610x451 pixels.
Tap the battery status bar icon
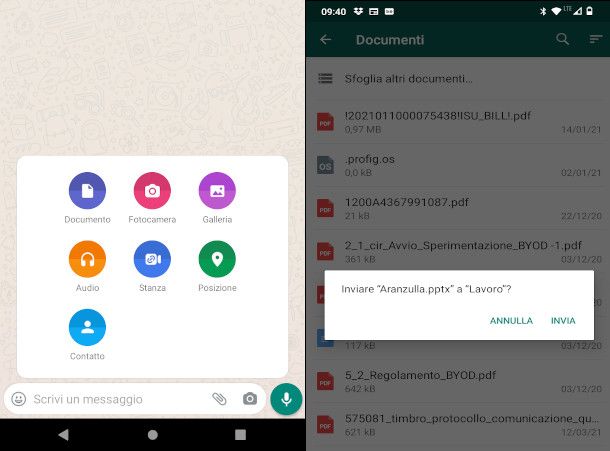[590, 11]
